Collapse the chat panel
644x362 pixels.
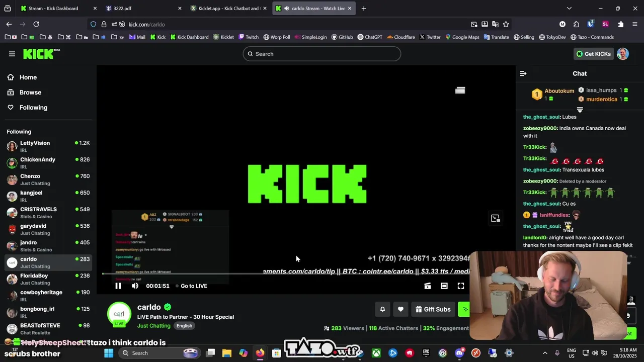coord(523,74)
